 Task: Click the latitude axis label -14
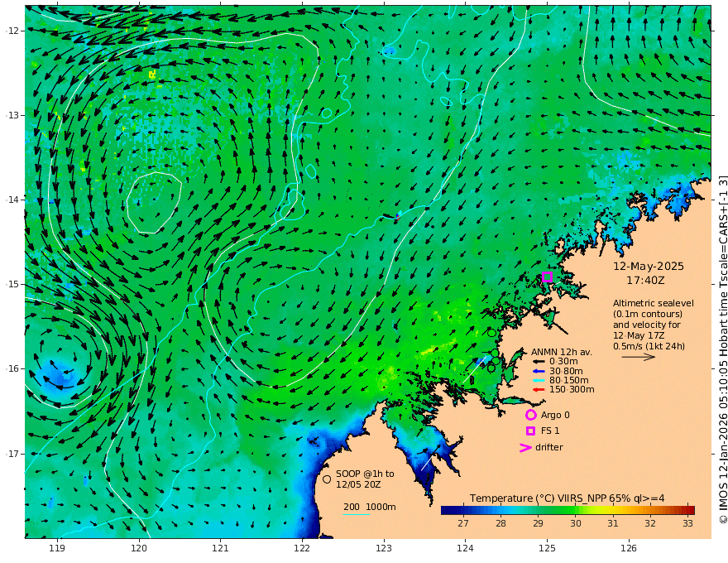tap(13, 200)
